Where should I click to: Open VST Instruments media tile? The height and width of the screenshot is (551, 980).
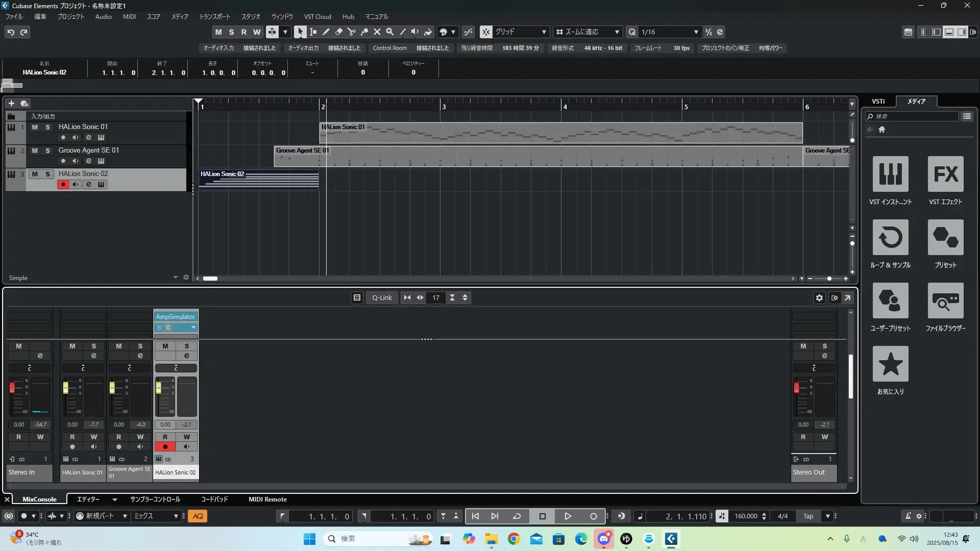(890, 174)
